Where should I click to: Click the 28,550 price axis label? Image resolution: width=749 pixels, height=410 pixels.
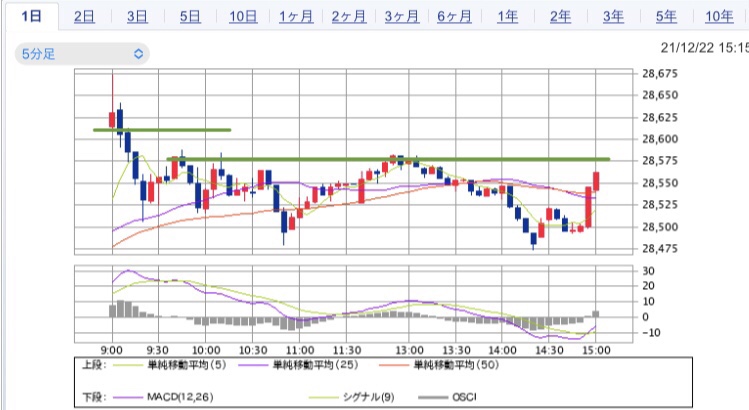point(660,183)
